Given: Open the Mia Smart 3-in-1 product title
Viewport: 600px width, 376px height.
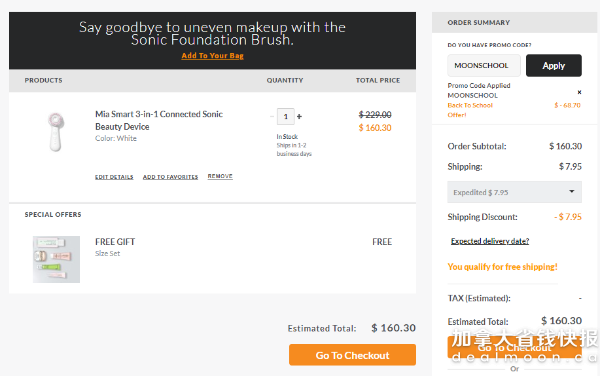Looking at the screenshot, I should click(159, 120).
